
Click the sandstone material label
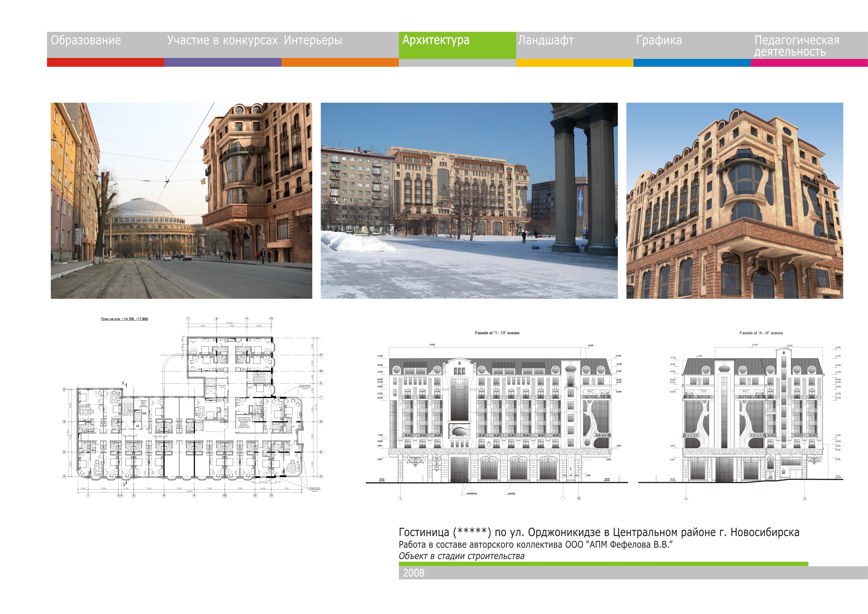471,493
